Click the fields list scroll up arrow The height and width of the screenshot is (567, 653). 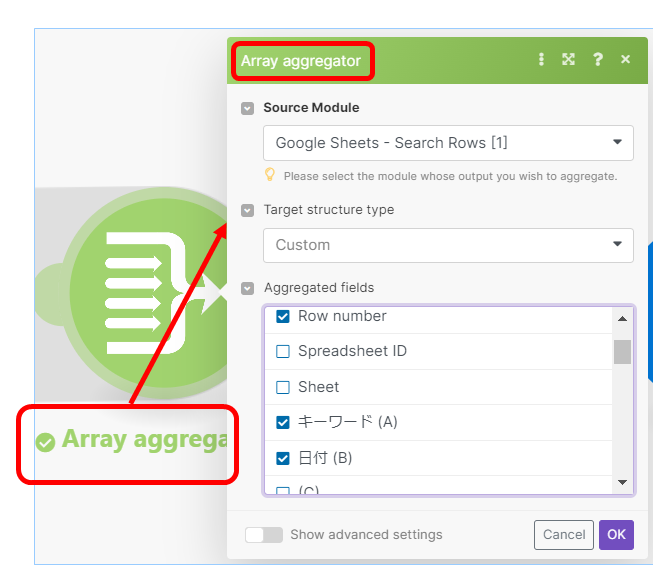tap(622, 319)
